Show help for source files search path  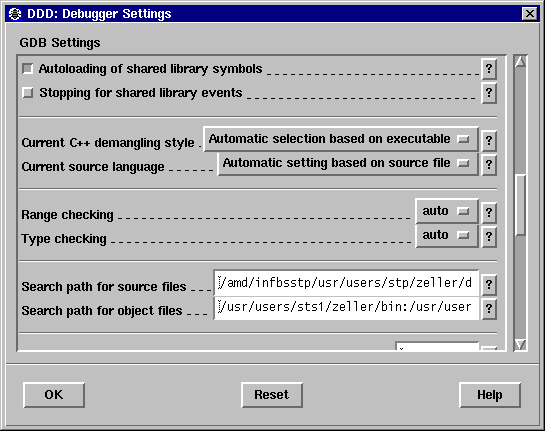[x=489, y=285]
